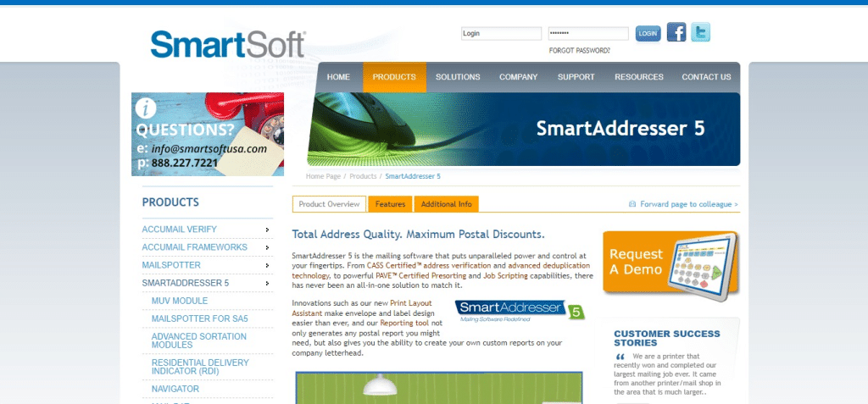Open the COMPANY menu item
868x404 pixels.
(x=518, y=77)
